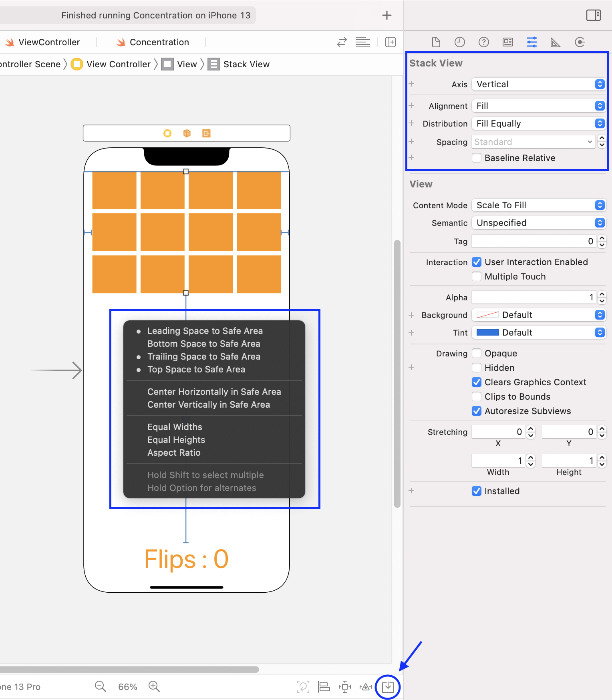Add a new editor pane
This screenshot has height=700, width=612.
click(x=391, y=42)
